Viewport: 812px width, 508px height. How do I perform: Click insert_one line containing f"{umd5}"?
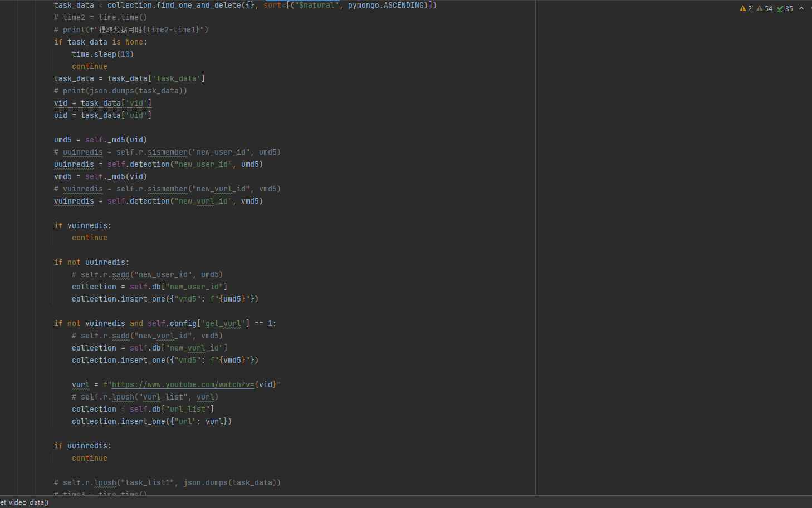(x=165, y=299)
